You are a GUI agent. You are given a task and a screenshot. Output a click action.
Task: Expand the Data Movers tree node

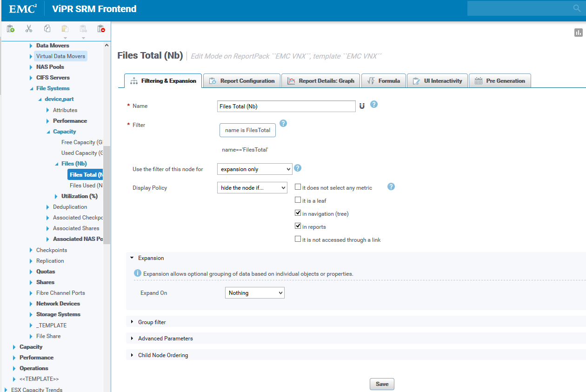[x=31, y=46]
